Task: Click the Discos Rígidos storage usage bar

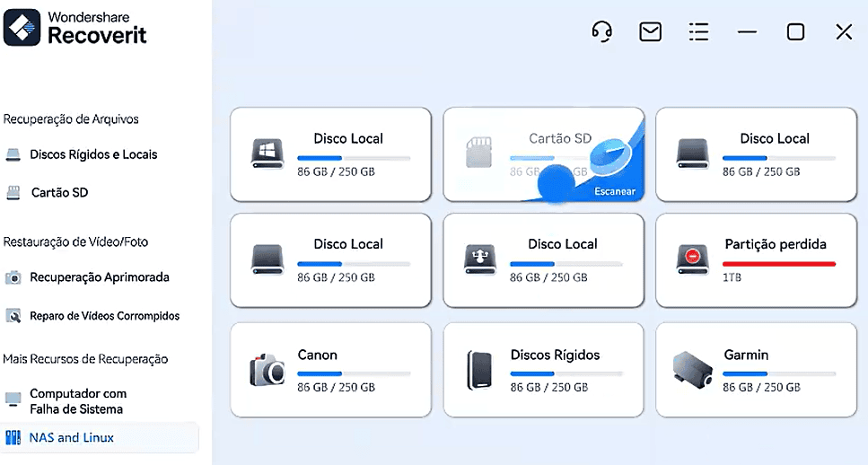Action: coord(566,373)
